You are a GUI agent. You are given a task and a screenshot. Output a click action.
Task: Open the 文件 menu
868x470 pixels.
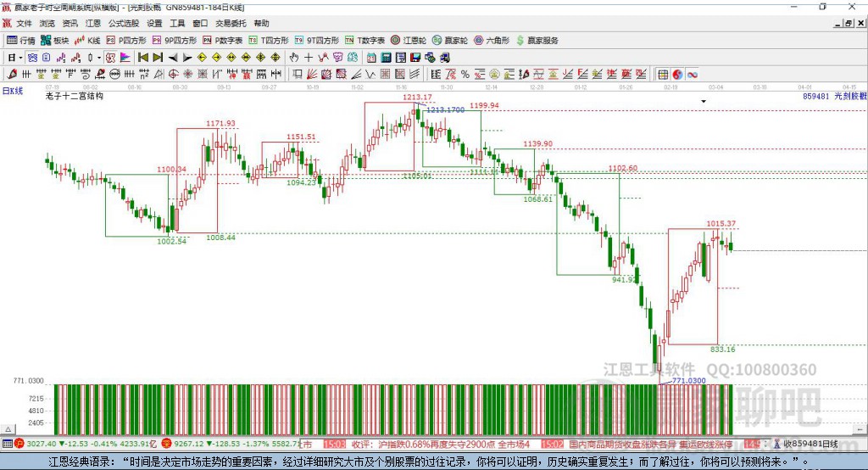pos(24,23)
